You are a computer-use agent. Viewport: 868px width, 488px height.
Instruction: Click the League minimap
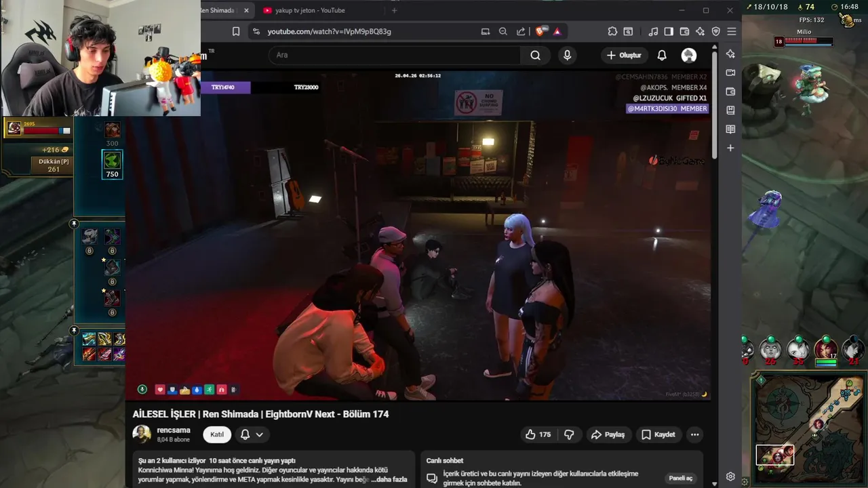(x=808, y=428)
